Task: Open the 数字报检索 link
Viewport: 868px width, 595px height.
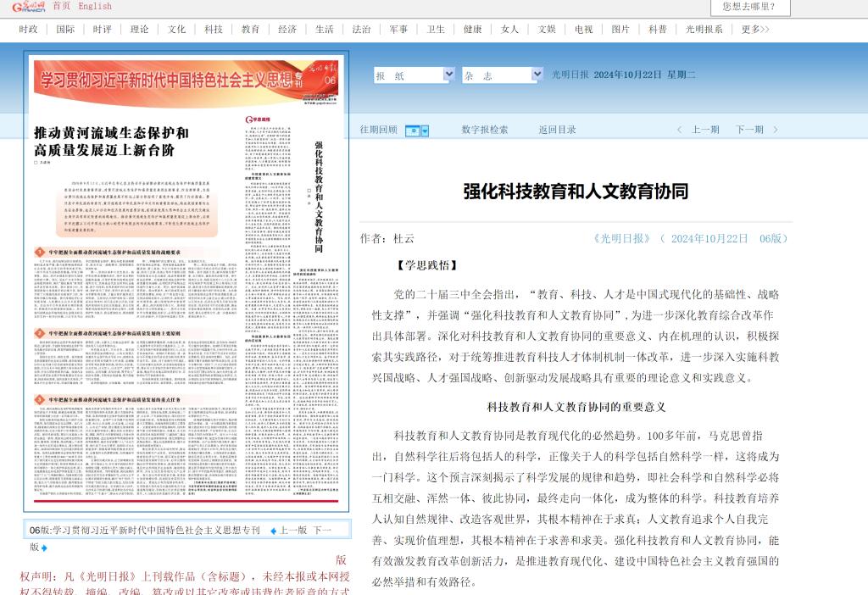Action: point(485,130)
